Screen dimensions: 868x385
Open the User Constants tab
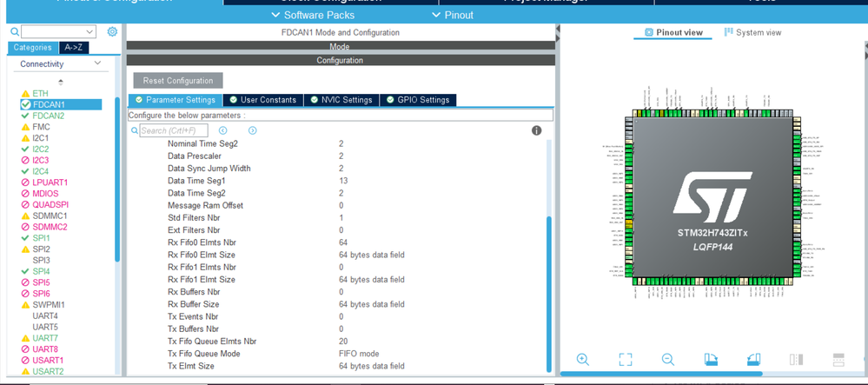pos(263,100)
